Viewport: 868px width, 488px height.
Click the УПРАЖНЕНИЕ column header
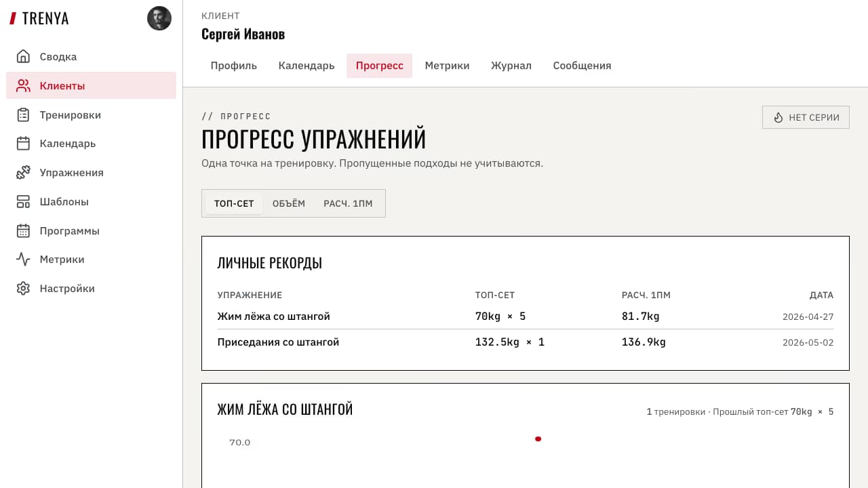coord(250,296)
